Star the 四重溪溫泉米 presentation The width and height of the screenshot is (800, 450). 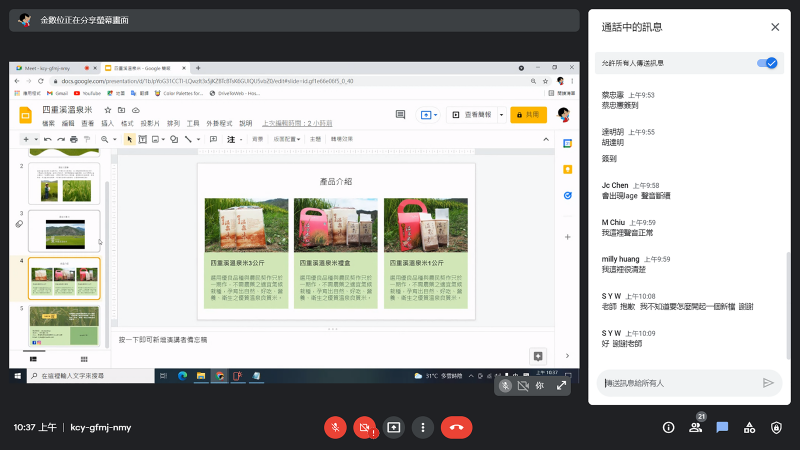[108, 110]
